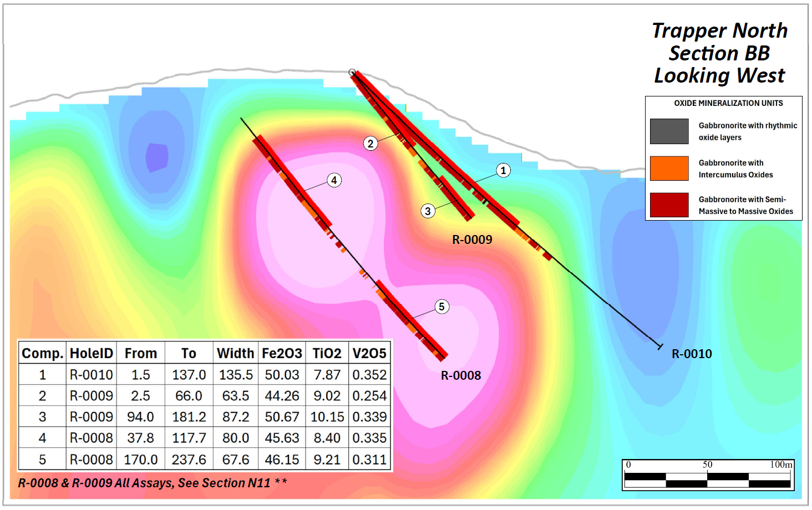Click the R-0008 drill hole label
Screen dimensions: 812x510
point(460,376)
